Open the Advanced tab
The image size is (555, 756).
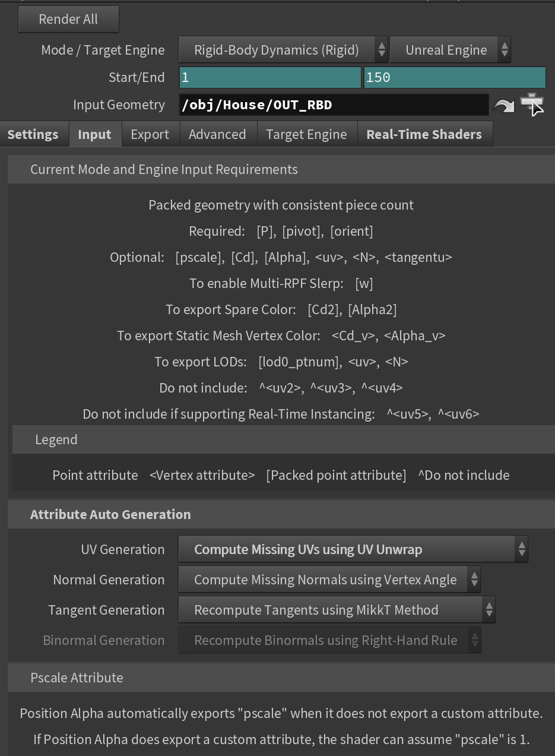click(x=217, y=134)
